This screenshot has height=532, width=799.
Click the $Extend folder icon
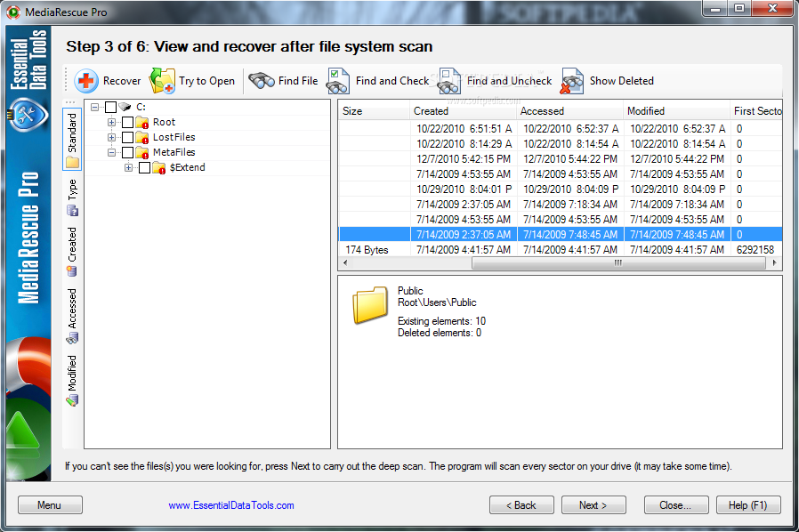(x=159, y=167)
